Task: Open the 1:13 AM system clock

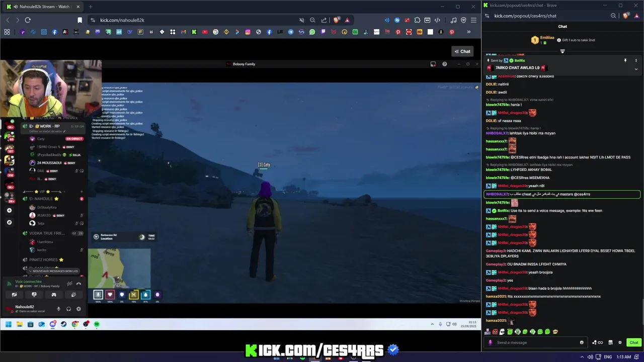Action: tap(623, 357)
